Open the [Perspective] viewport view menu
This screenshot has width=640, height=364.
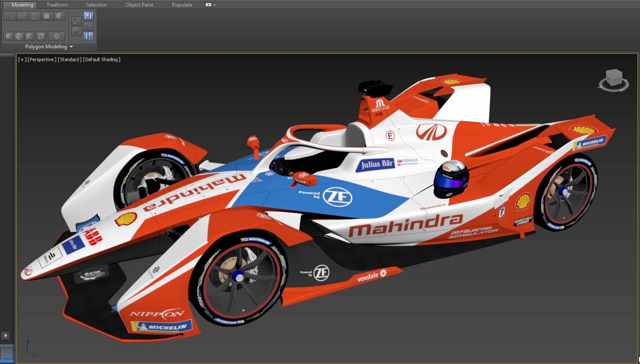(42, 59)
